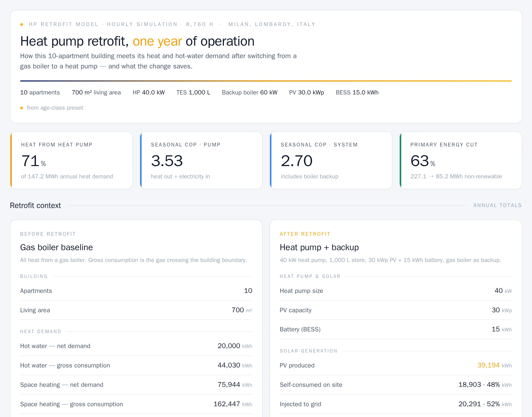Viewport: 532px width, 417px height.
Task: Select PV produced value 39,194 kWh
Action: coord(494,365)
